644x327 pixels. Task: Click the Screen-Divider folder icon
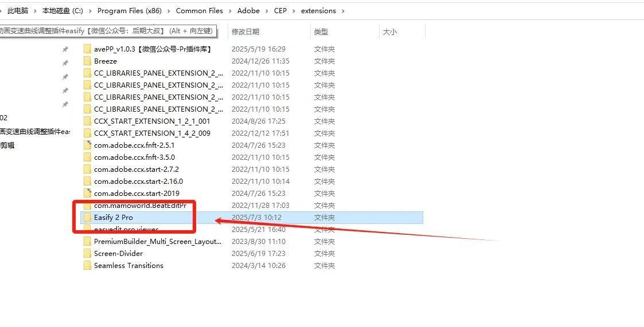[87, 254]
